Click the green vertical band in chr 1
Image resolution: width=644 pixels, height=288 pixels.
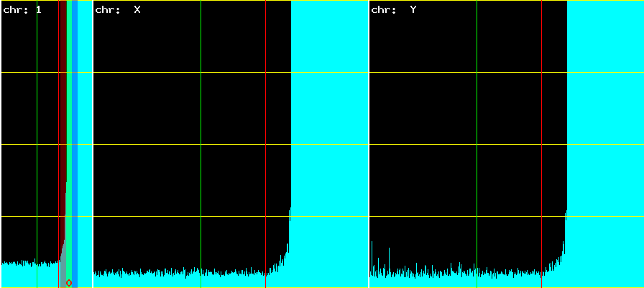69,108
